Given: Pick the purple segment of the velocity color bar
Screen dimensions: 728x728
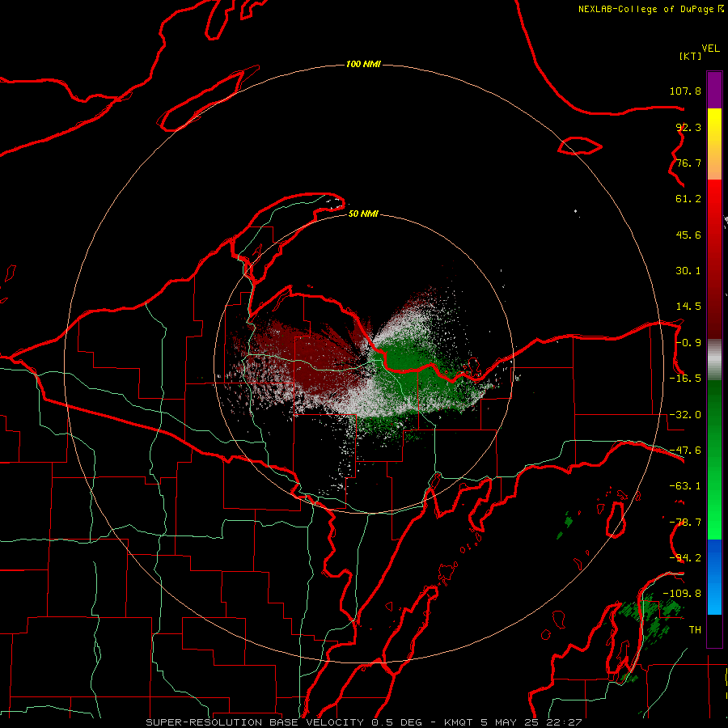Looking at the screenshot, I should tap(714, 90).
